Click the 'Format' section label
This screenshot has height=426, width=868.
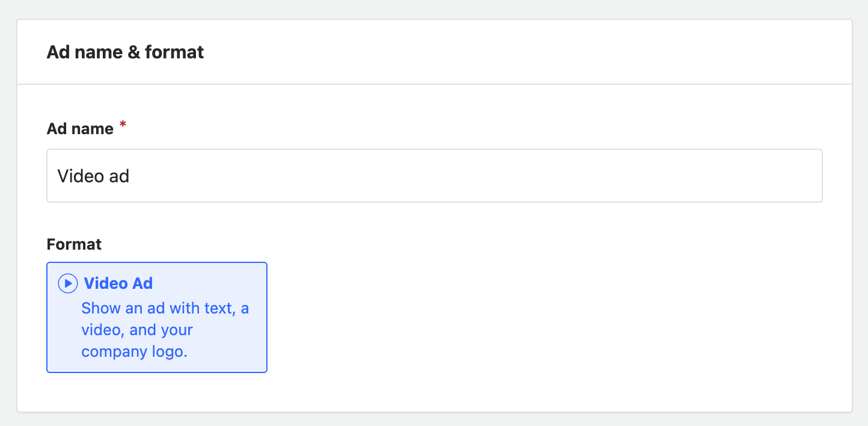pos(74,244)
